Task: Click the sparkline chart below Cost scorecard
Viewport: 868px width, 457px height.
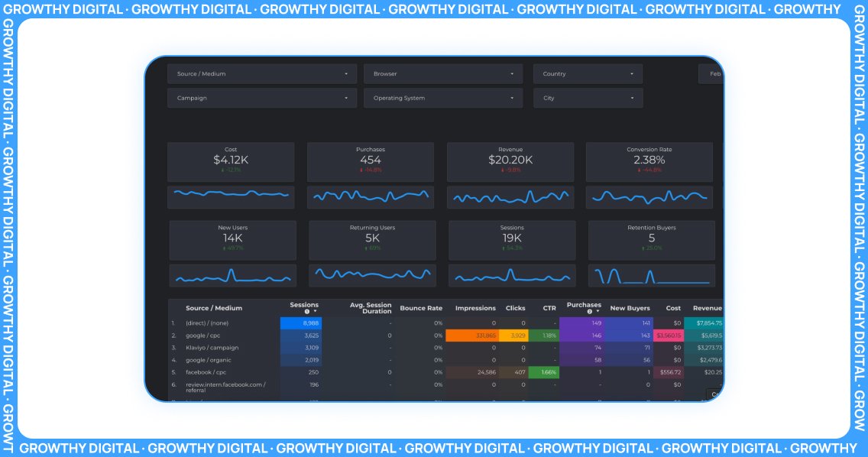Action: tap(231, 196)
